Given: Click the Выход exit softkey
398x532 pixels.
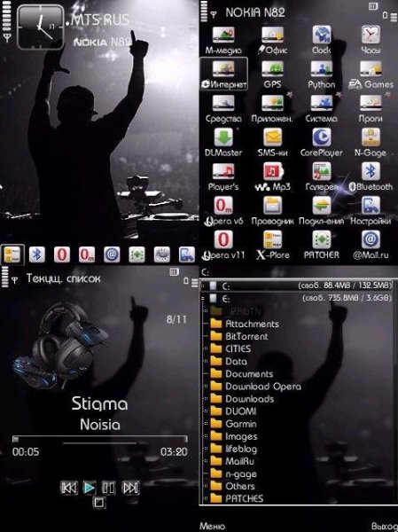Looking at the screenshot, I should coord(385,526).
